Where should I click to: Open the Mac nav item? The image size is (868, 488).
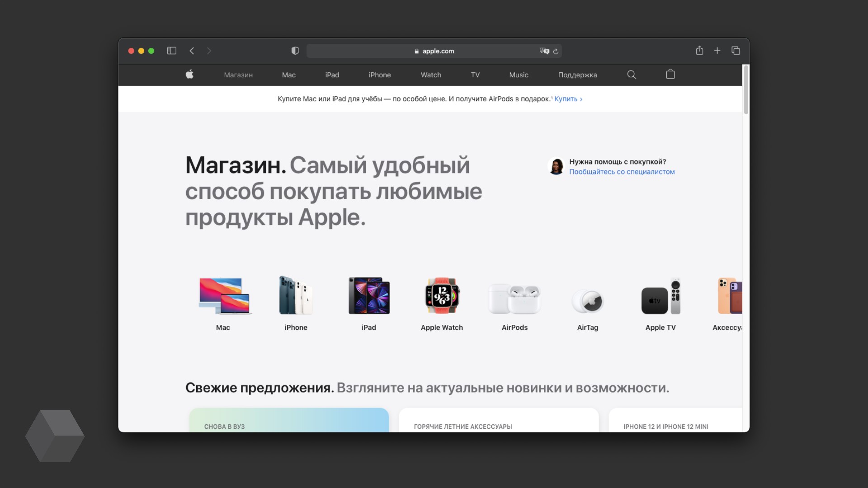tap(288, 75)
